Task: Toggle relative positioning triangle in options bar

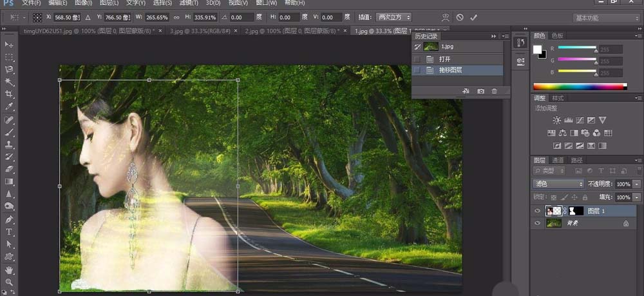Action: (x=88, y=17)
